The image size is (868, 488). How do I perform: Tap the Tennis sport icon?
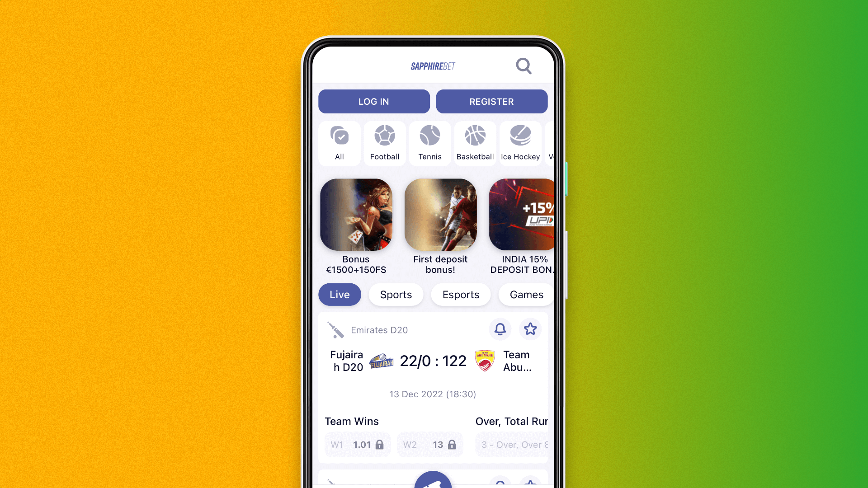(x=429, y=141)
